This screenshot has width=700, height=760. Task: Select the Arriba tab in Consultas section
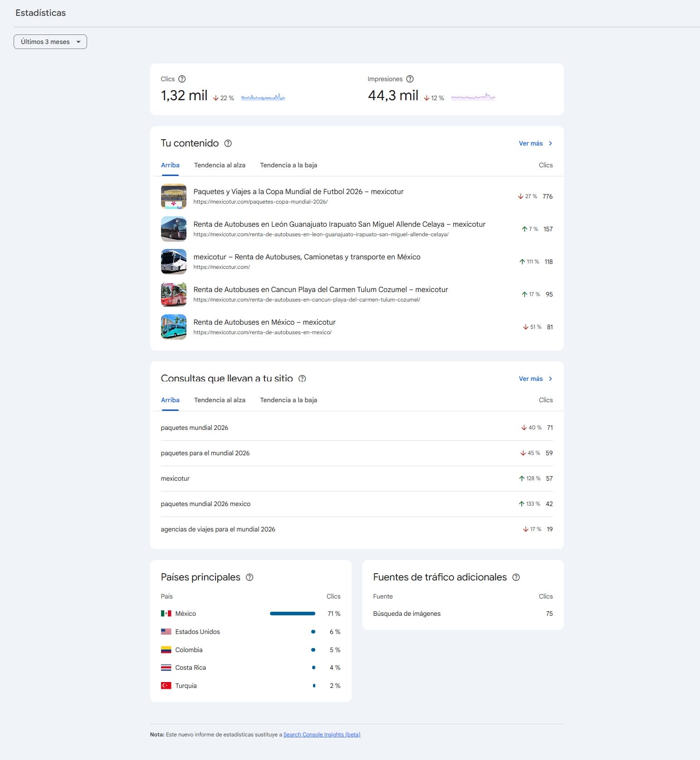point(170,400)
